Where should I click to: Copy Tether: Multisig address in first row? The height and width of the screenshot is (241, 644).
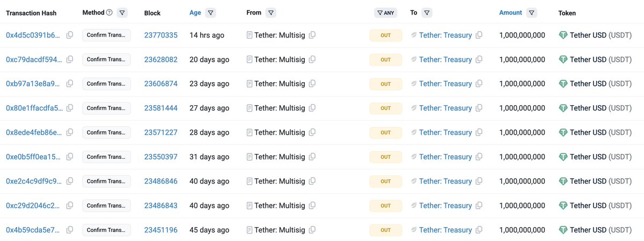312,35
